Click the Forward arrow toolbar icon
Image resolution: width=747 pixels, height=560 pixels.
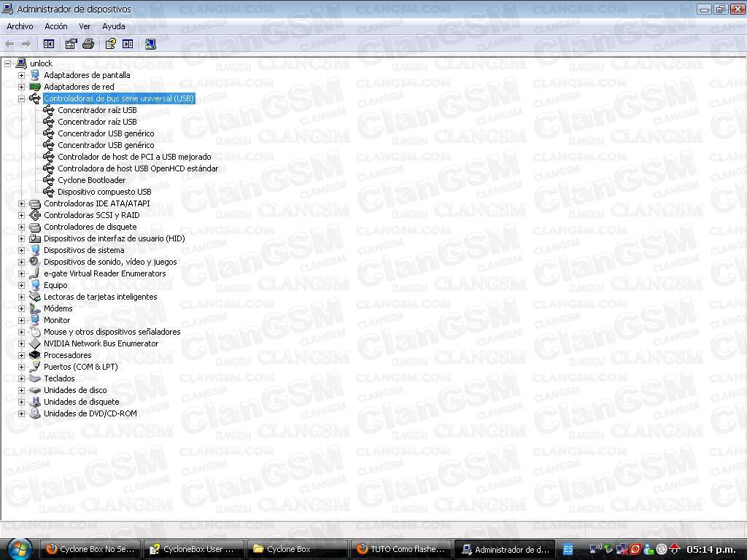coord(26,44)
